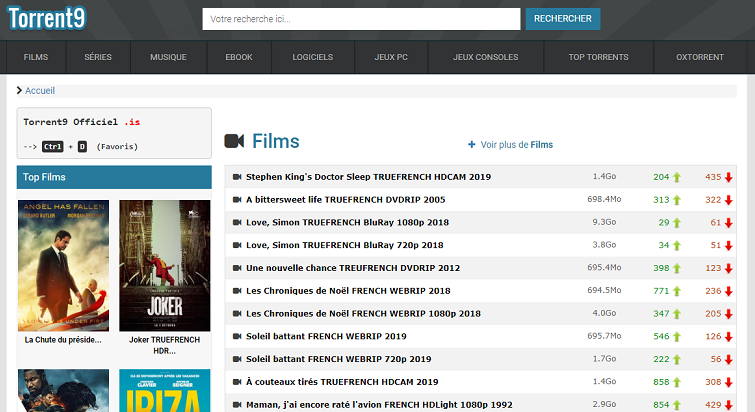Open the FILMS menu
Screen dimensions: 755x412
[36, 57]
